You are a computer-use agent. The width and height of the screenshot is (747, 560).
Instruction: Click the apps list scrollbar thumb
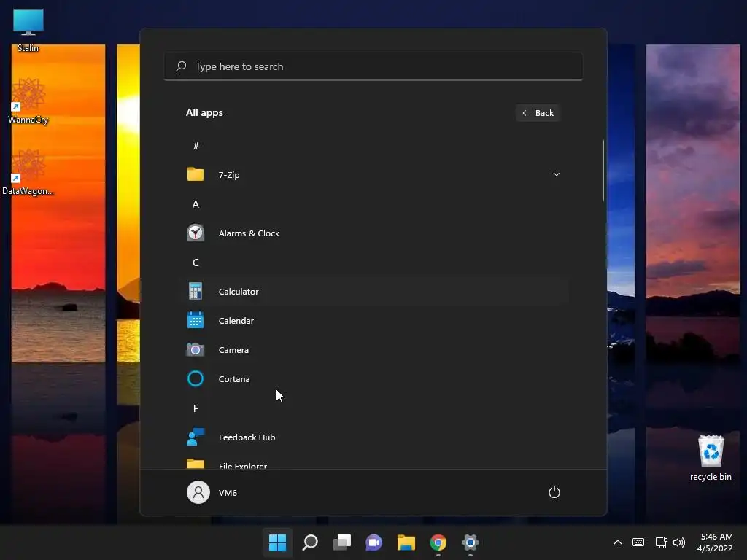pos(603,170)
